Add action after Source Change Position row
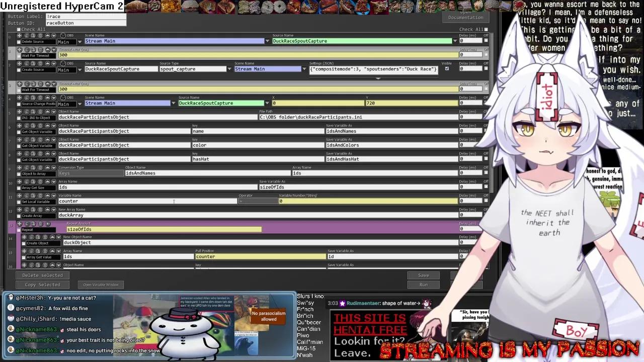This screenshot has width=644, height=362. [19, 98]
